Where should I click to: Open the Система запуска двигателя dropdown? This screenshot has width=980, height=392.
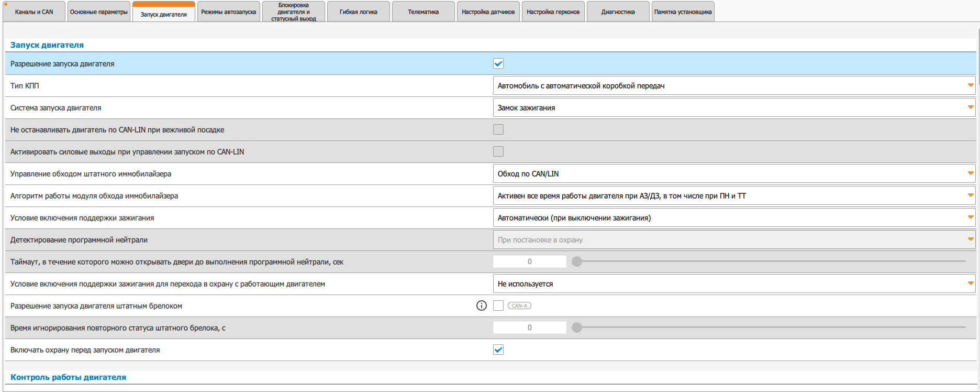tap(734, 107)
